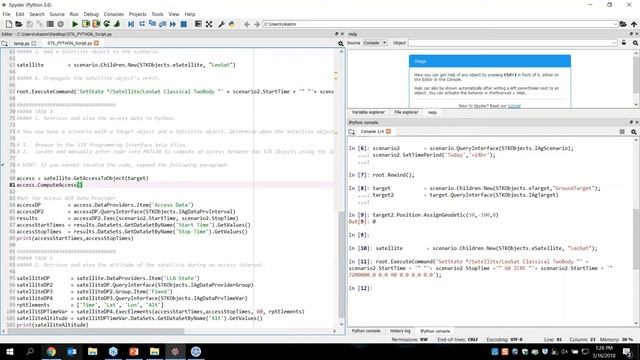Close the STK_PYTHON_Script.py tab

(x=96, y=43)
